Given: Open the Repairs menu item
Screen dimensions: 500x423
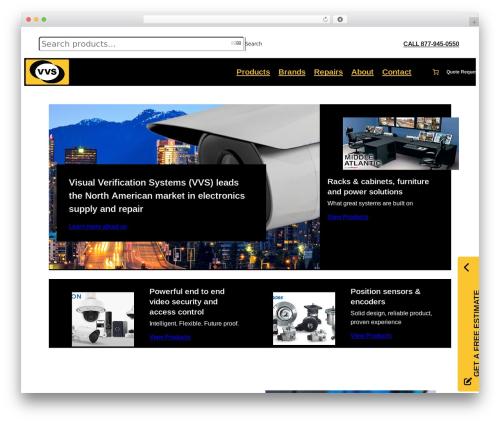Looking at the screenshot, I should (328, 72).
